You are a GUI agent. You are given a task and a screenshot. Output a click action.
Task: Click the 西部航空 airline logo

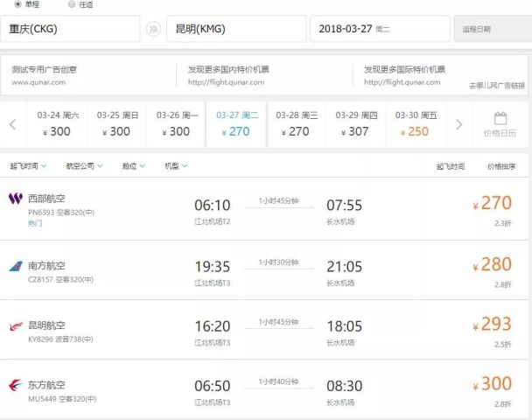pyautogui.click(x=16, y=198)
